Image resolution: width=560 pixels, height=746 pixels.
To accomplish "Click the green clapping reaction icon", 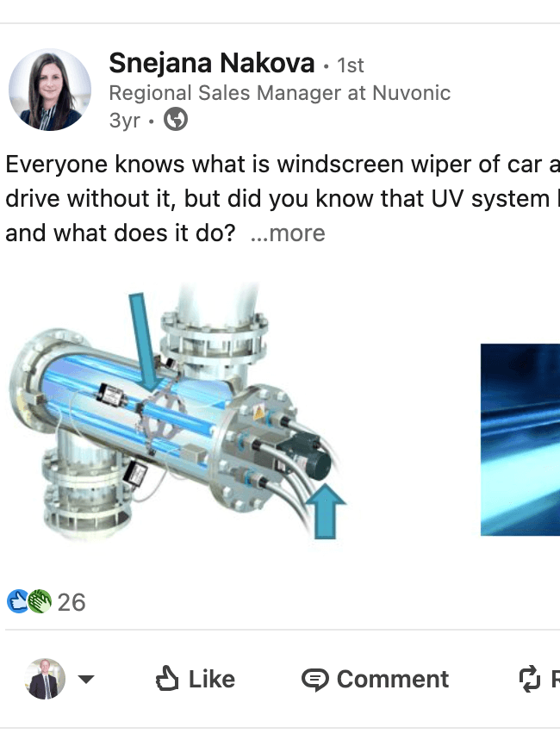I will pos(40,601).
